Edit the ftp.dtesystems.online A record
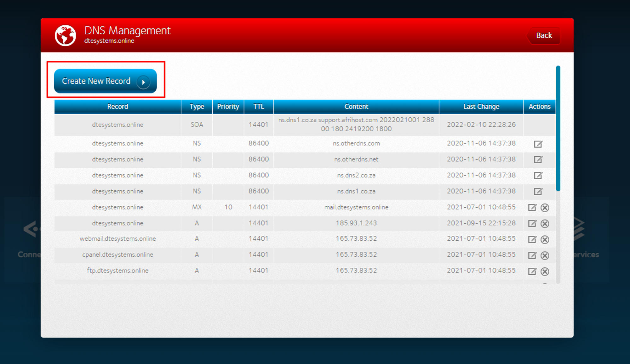The image size is (630, 364). pyautogui.click(x=532, y=271)
